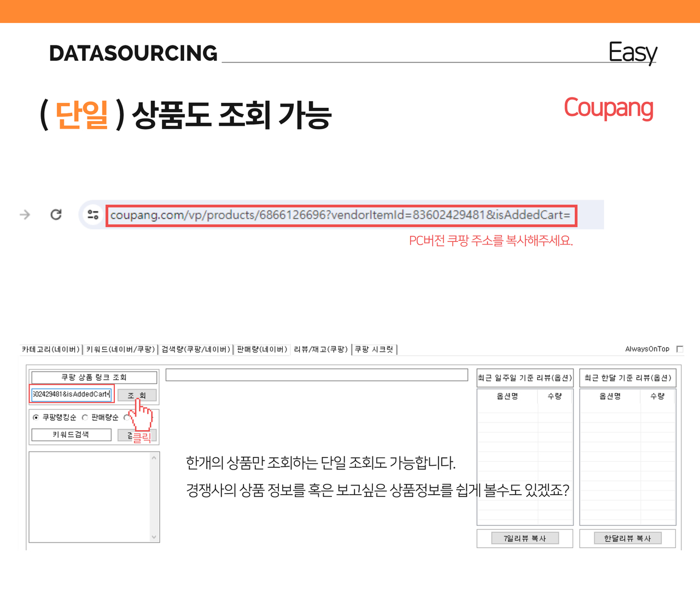Click the results list scrollbar up arrow
Screen dimensions: 700x602
pyautogui.click(x=154, y=458)
